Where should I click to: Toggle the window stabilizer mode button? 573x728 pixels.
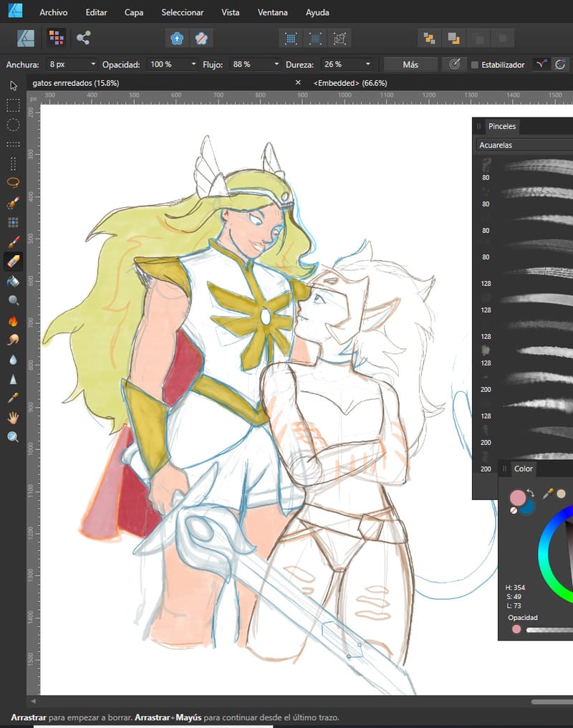(x=559, y=64)
